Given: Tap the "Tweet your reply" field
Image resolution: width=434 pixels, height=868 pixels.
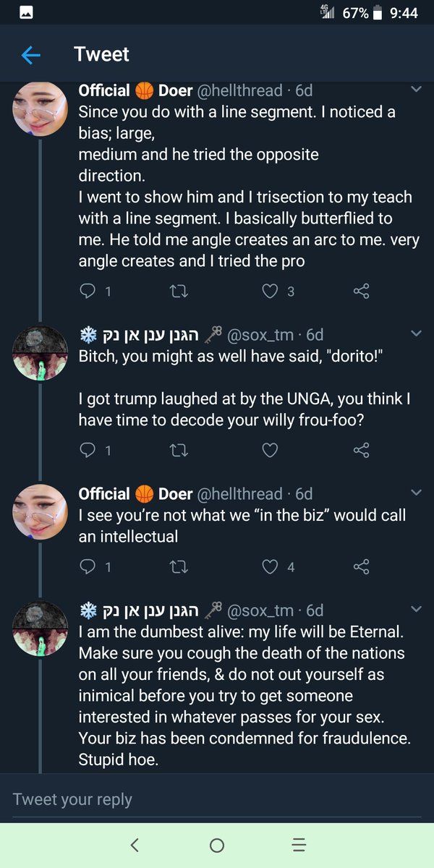Looking at the screenshot, I should (217, 799).
